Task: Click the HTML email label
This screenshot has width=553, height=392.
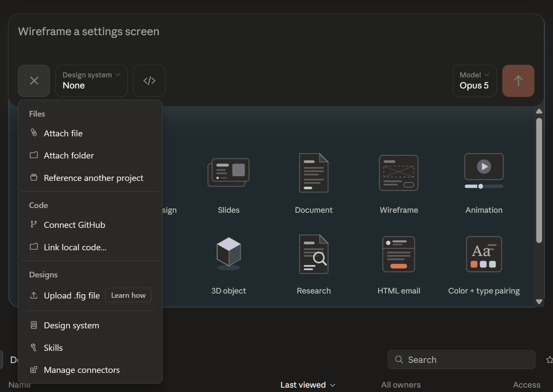Action: (399, 291)
